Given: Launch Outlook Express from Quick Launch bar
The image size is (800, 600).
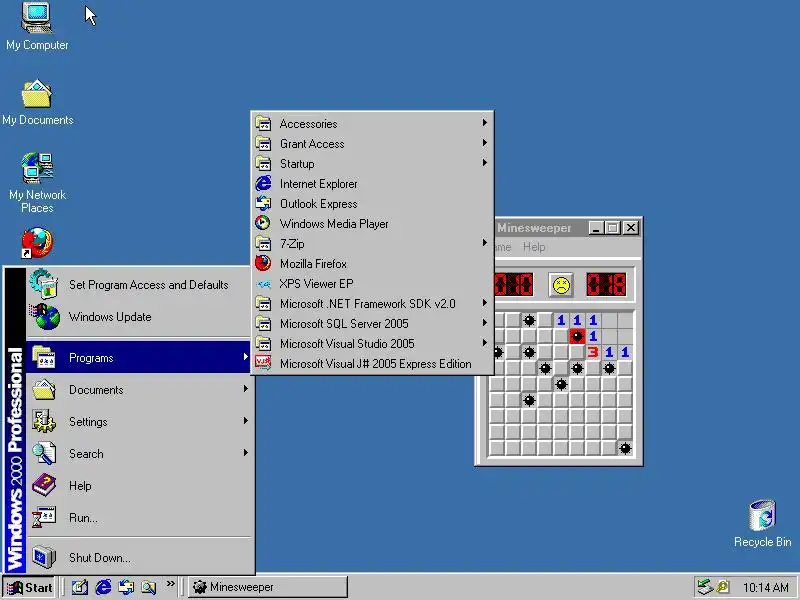Looking at the screenshot, I should tap(126, 587).
